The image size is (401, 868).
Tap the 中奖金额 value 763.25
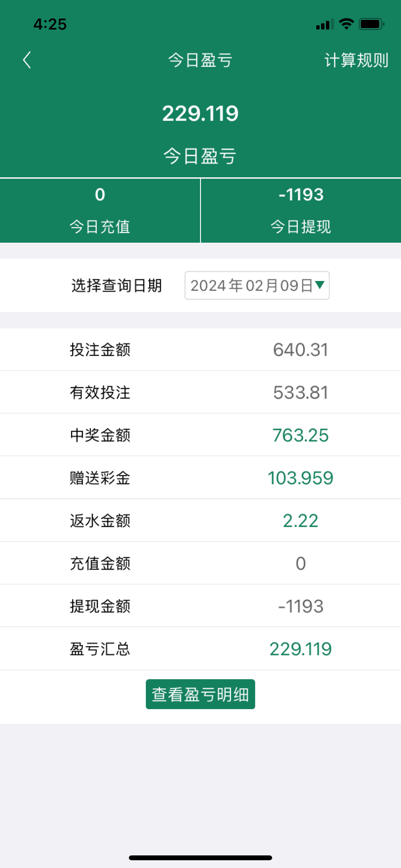click(x=300, y=435)
